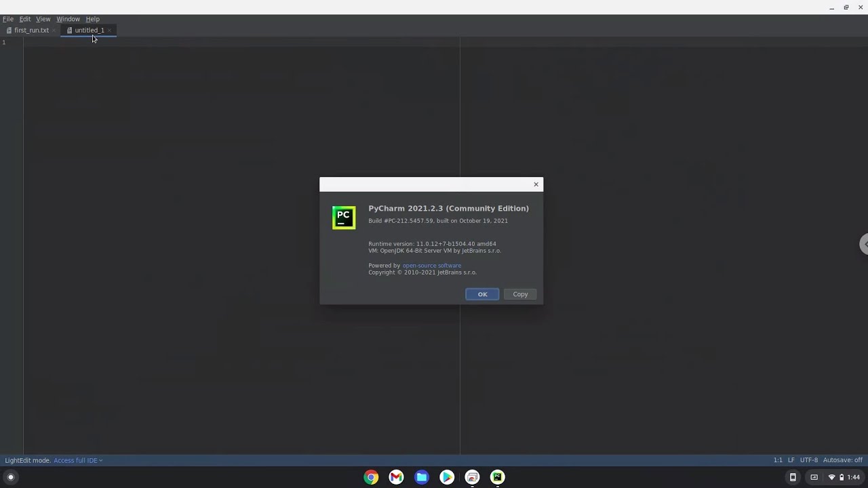
Task: Close the untitled_1 tab
Action: 109,30
